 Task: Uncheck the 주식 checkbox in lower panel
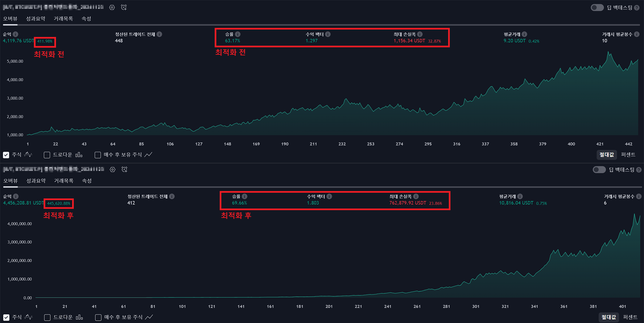[6, 317]
